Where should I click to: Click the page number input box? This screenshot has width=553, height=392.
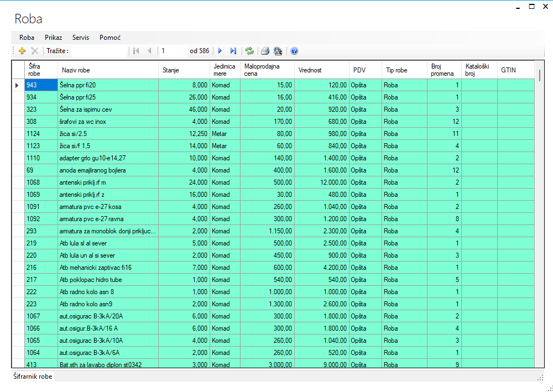[x=173, y=51]
